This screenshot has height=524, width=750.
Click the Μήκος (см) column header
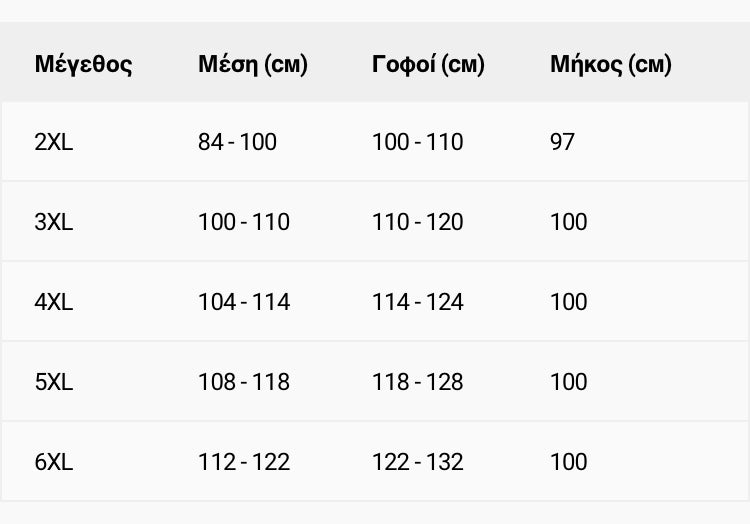611,64
